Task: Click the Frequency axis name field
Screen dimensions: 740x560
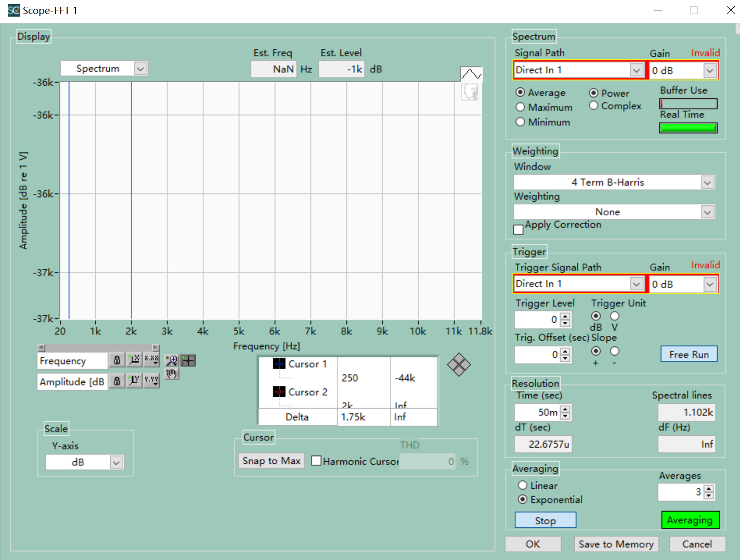Action: 72,360
